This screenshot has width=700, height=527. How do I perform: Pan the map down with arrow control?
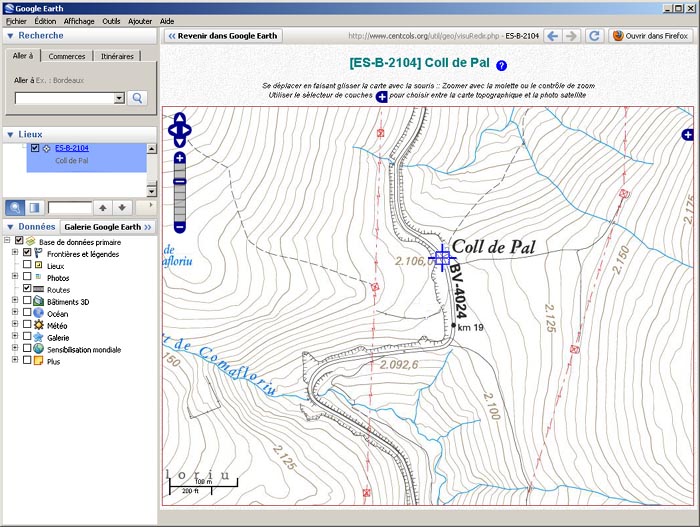179,142
